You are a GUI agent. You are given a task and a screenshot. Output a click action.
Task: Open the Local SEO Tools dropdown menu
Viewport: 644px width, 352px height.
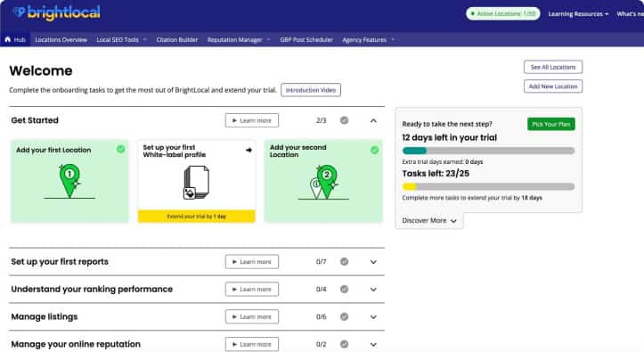coord(121,40)
